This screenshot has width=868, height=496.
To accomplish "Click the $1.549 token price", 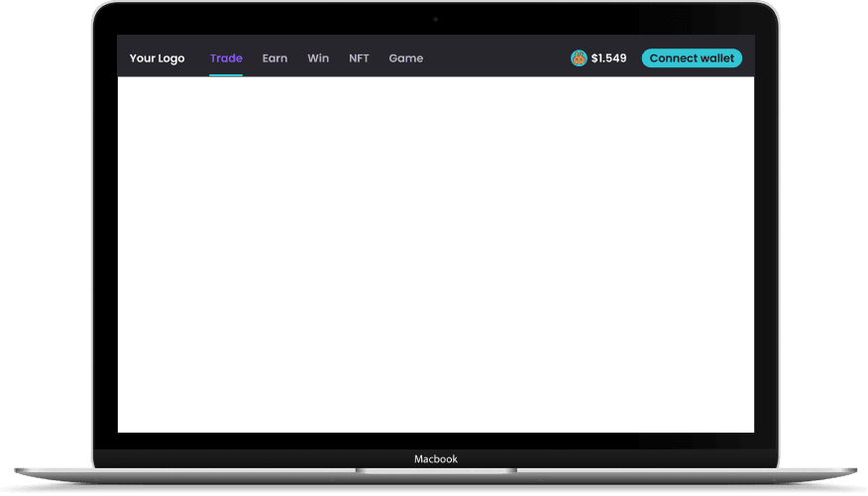I will click(x=608, y=58).
